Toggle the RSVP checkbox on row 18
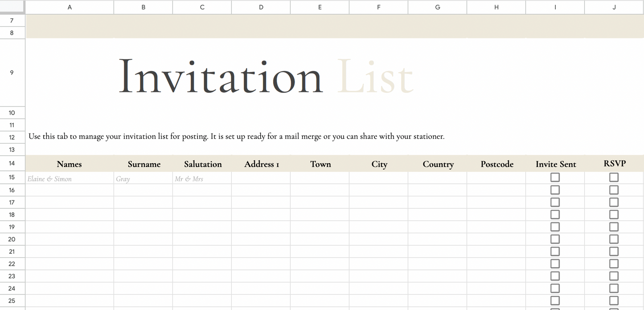The image size is (644, 310). [614, 214]
